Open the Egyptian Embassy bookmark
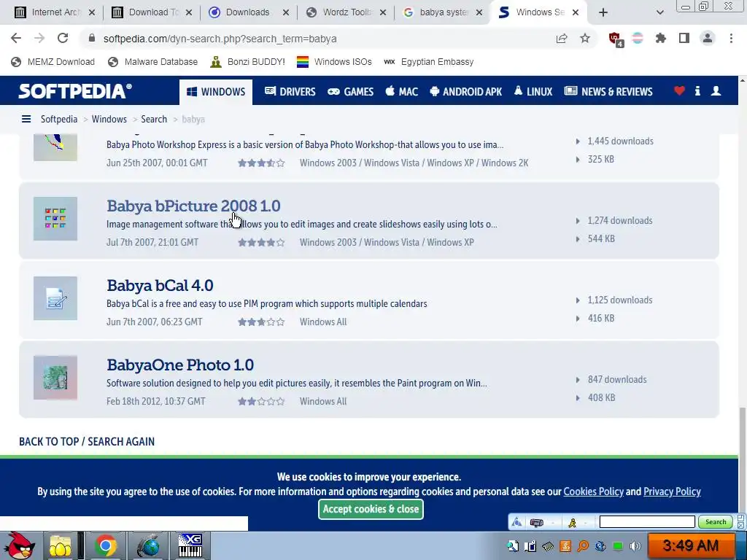Image resolution: width=747 pixels, height=560 pixels. 429,62
